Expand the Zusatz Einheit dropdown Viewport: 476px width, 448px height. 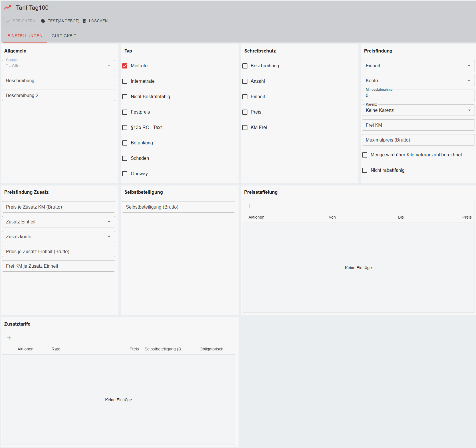coord(58,222)
